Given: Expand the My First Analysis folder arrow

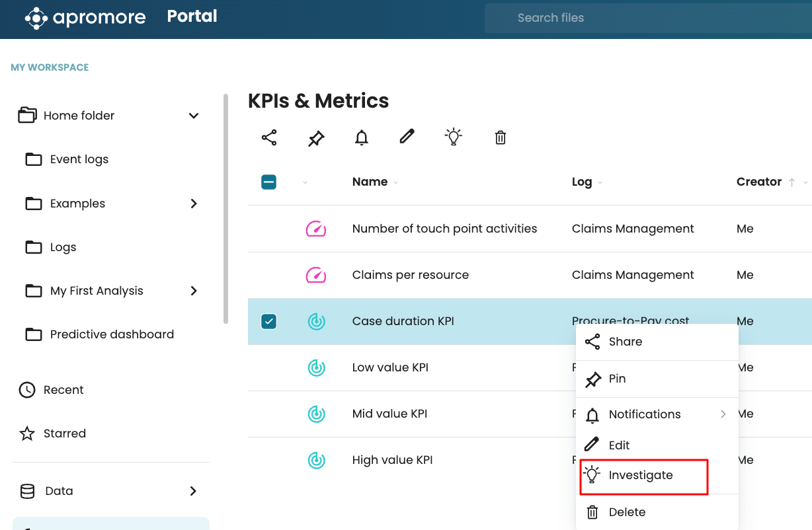Looking at the screenshot, I should 194,291.
